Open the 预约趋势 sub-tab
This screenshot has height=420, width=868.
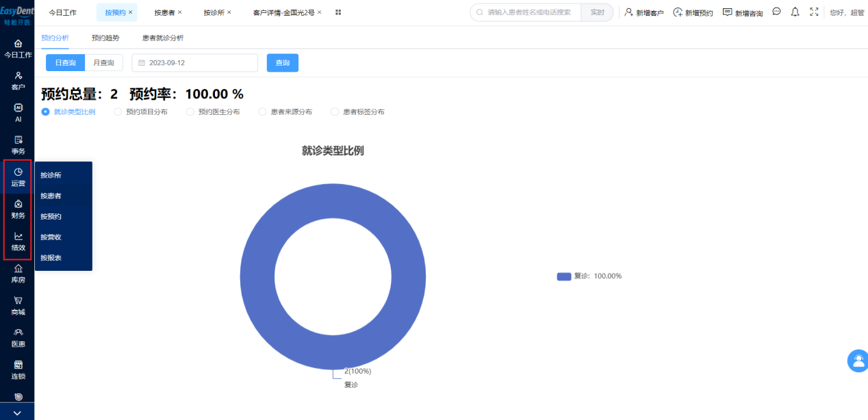point(105,38)
